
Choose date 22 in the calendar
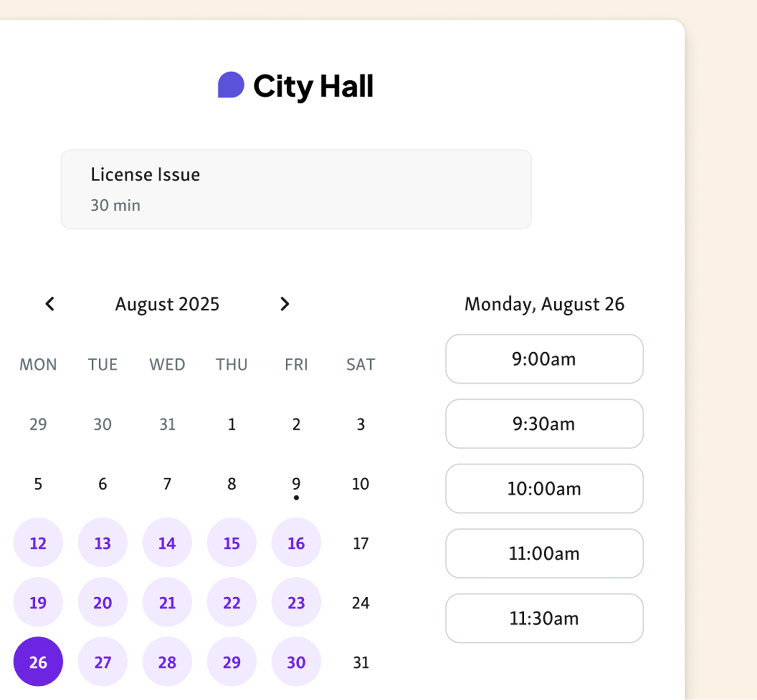click(x=232, y=603)
